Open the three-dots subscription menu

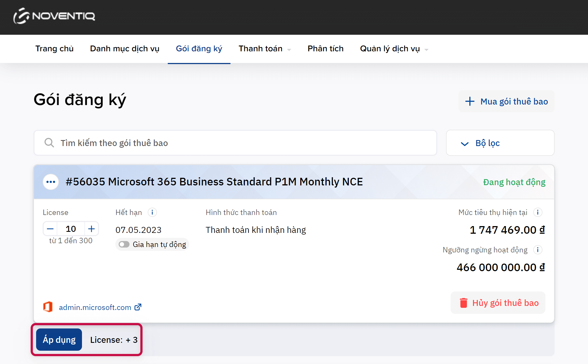click(x=51, y=182)
